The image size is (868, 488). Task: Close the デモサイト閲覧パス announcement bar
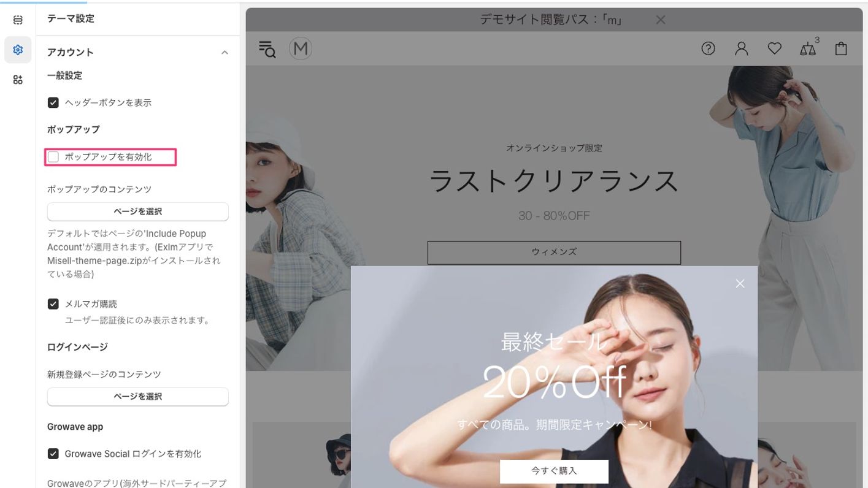coord(661,20)
